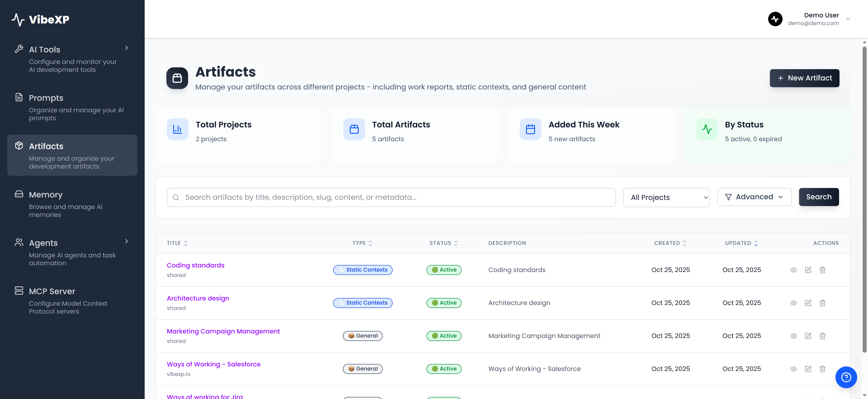
Task: Click the magnifier icon in search field
Action: point(176,197)
